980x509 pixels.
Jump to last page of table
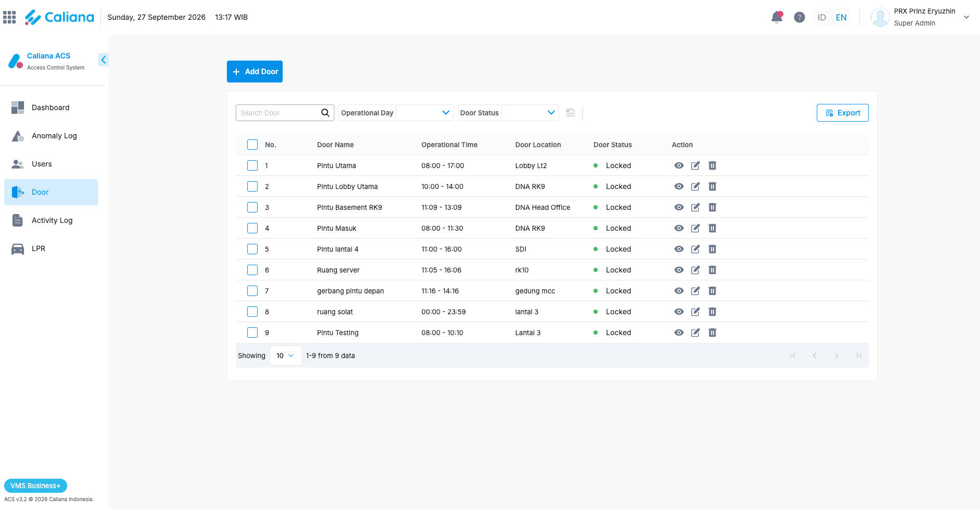(x=858, y=356)
